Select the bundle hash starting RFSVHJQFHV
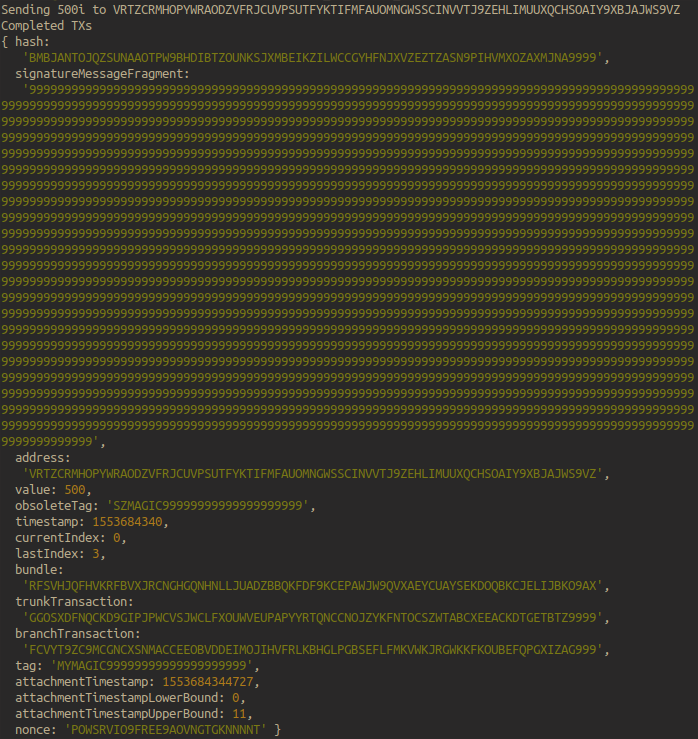Screen dimensions: 698x739 coord(312,586)
